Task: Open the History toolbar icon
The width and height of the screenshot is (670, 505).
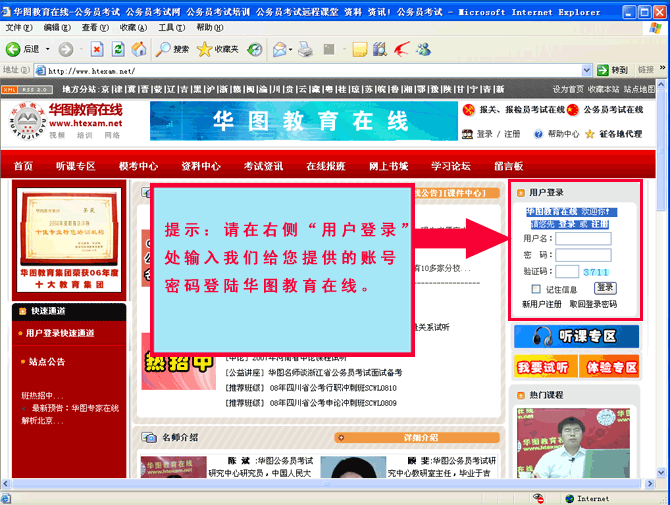Action: coord(255,50)
